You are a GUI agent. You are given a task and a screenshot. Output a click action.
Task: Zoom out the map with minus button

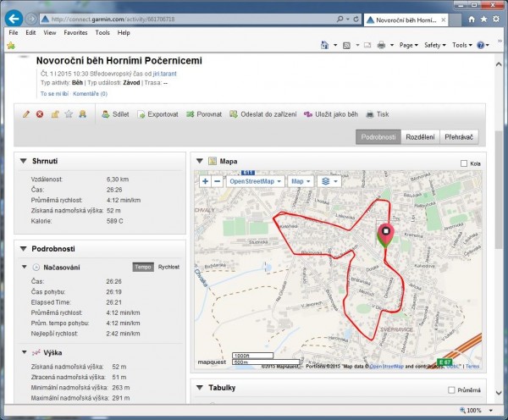[217, 181]
